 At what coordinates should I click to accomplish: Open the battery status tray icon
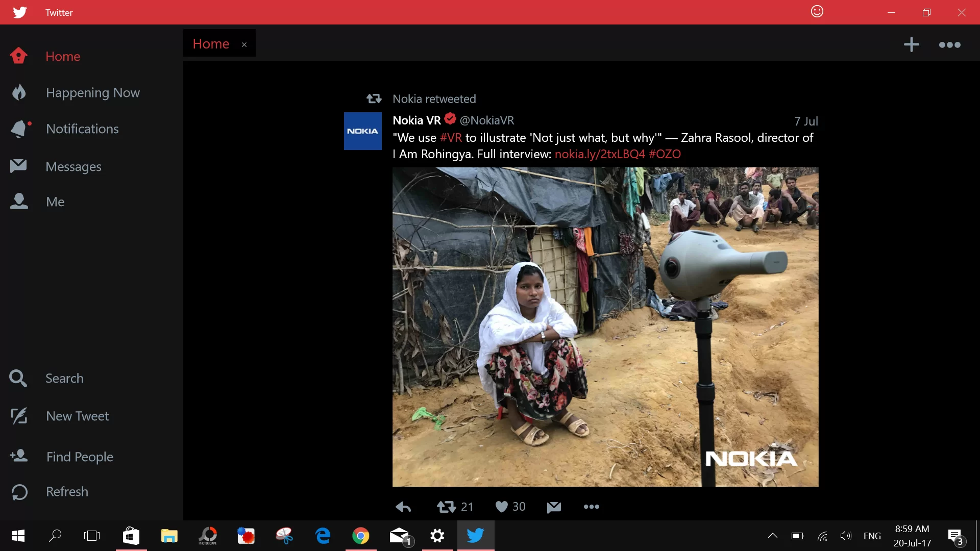coord(797,536)
